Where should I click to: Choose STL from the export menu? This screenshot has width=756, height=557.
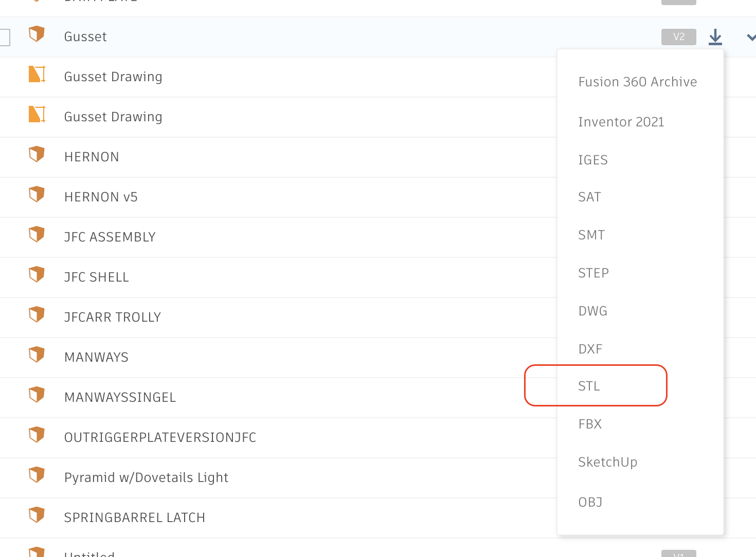[589, 386]
